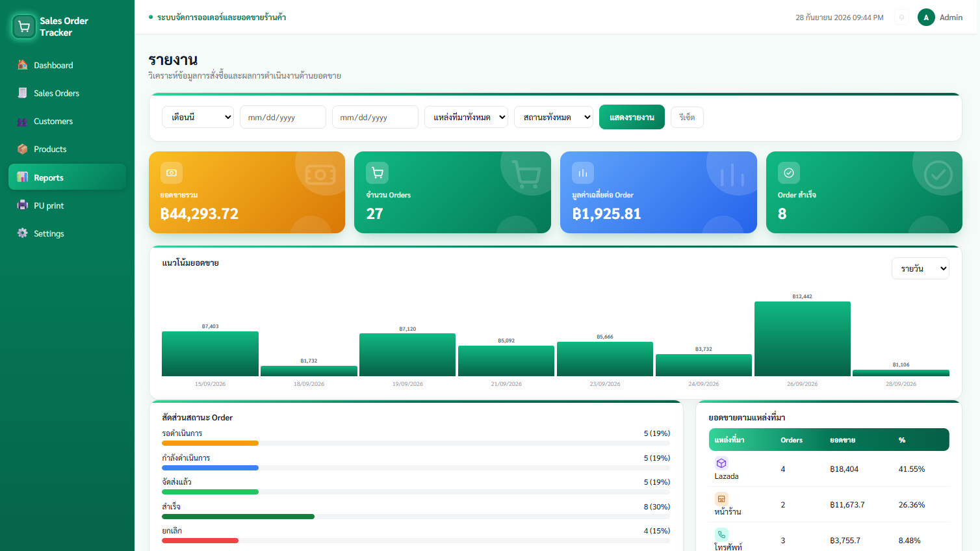Open notifications via the bell icon
Viewport: 980px width, 551px height.
[901, 18]
